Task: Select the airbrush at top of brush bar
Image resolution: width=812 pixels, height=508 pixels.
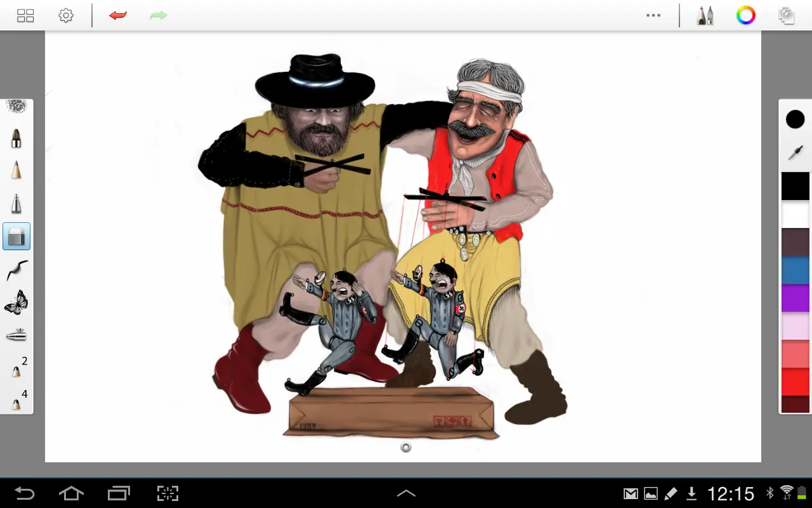Action: point(16,106)
